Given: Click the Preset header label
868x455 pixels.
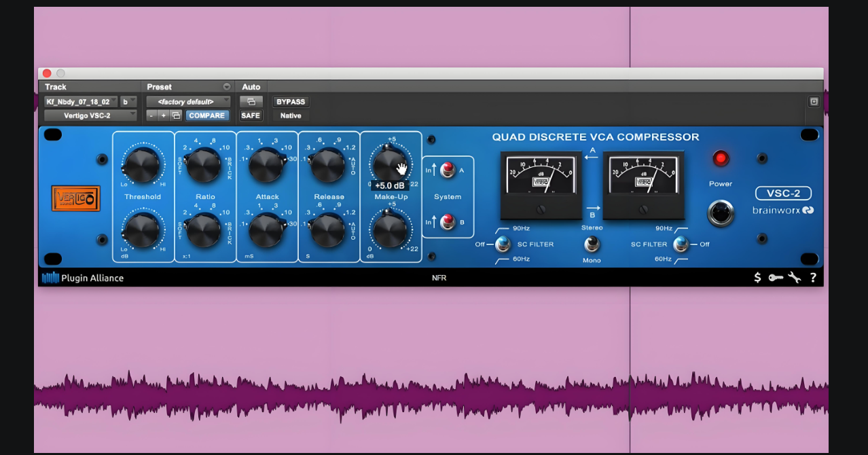Looking at the screenshot, I should pos(159,87).
